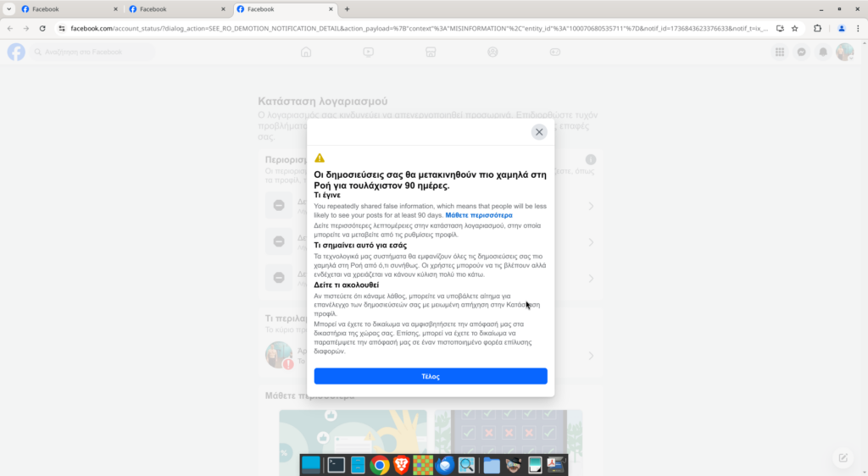Reload the page with the refresh icon
Viewport: 868px width, 476px height.
pyautogui.click(x=42, y=28)
